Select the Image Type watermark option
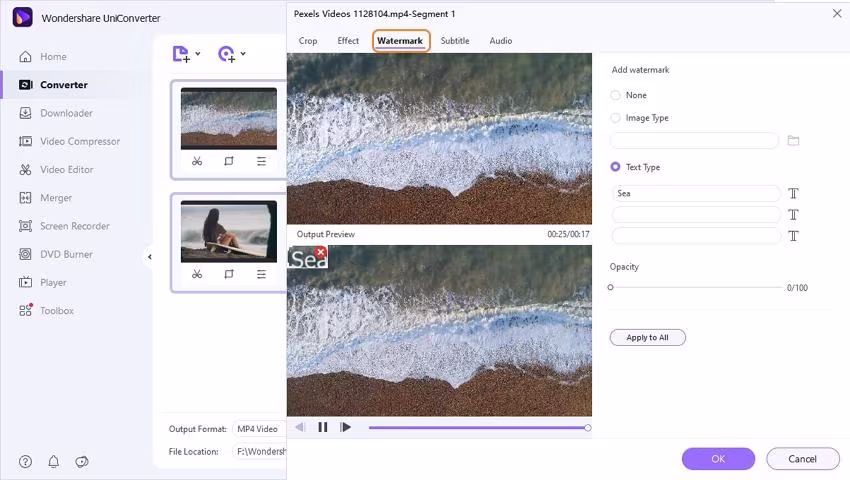 [615, 118]
